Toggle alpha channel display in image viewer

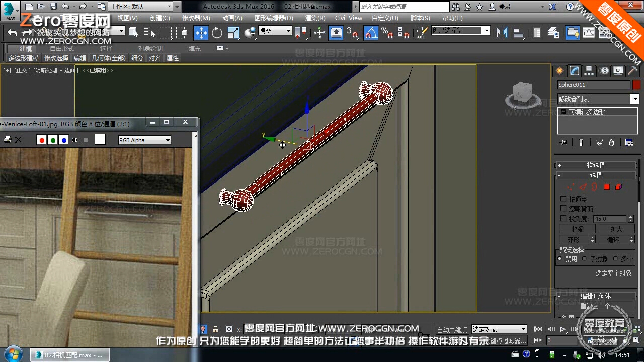click(75, 140)
